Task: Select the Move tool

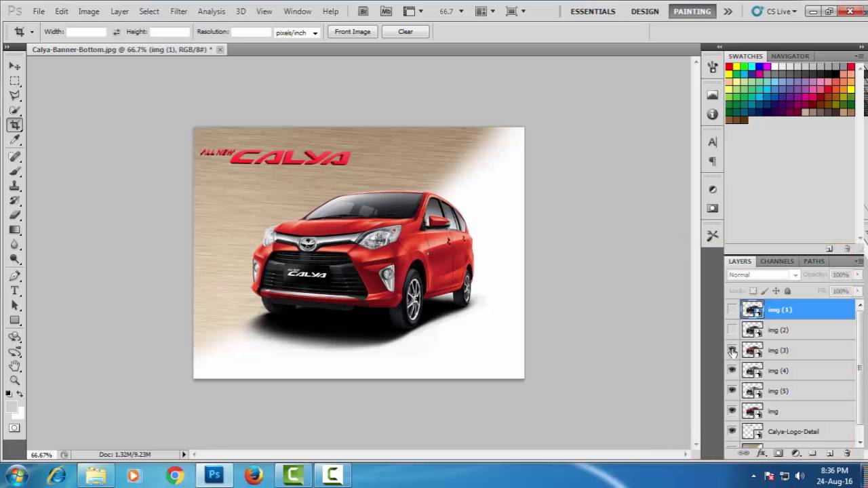Action: point(15,66)
